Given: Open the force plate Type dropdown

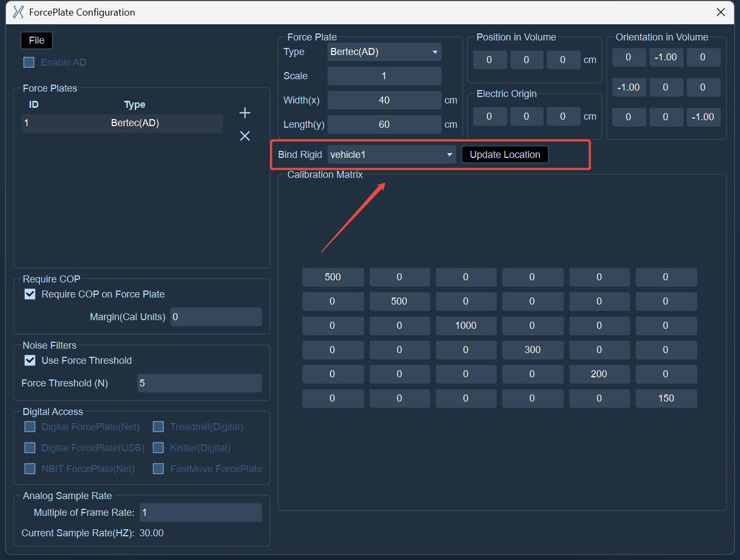Looking at the screenshot, I should click(384, 52).
